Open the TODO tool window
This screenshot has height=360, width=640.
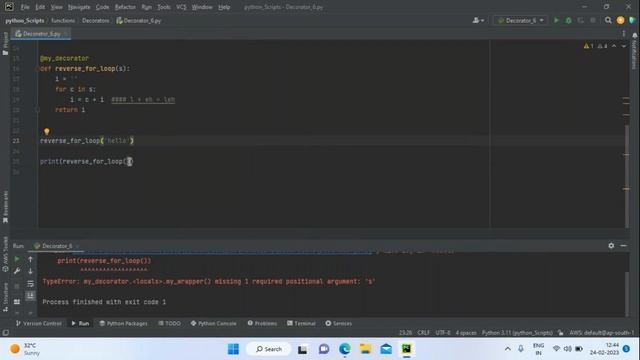[169, 323]
